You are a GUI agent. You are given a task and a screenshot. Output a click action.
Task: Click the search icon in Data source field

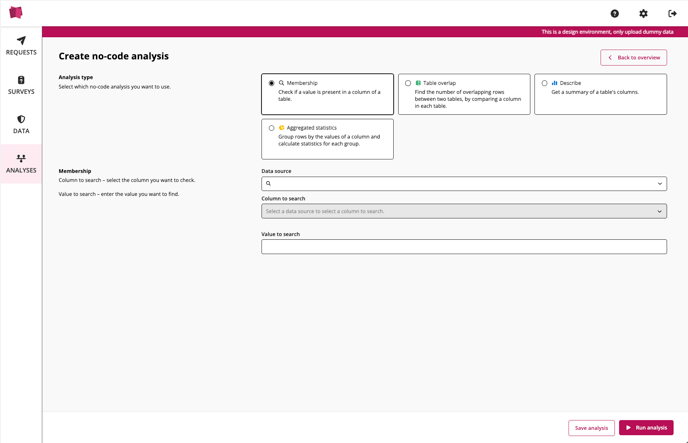pyautogui.click(x=268, y=184)
